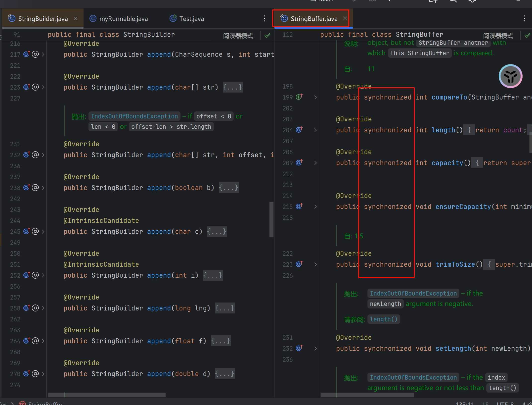Click the override gutter icon on line 217

[x=27, y=54]
